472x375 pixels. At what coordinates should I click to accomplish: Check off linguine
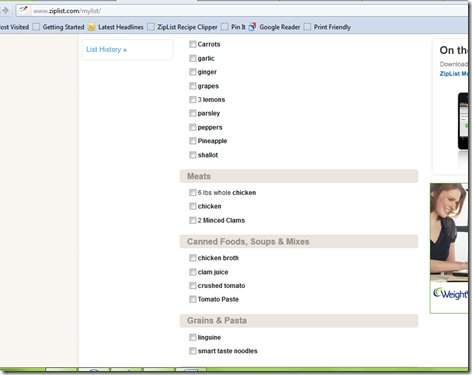tap(192, 337)
